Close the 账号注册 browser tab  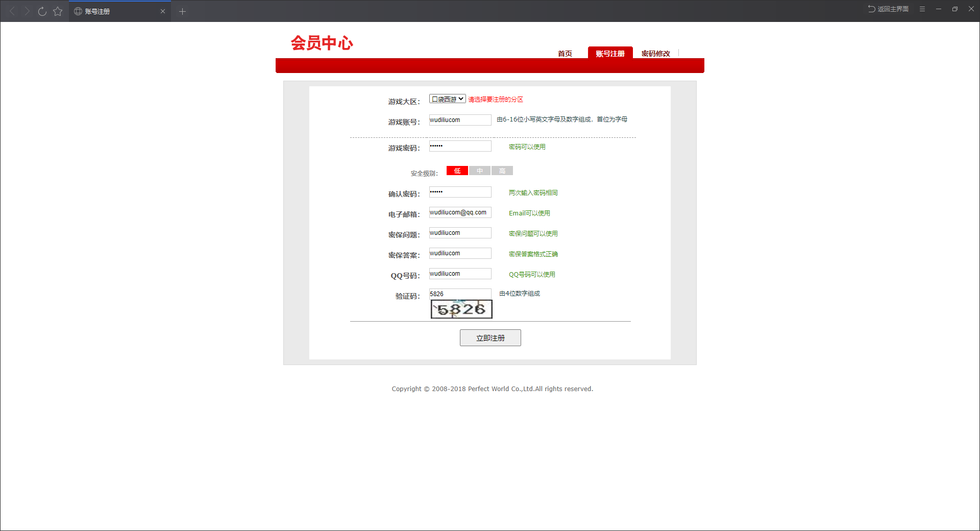163,11
